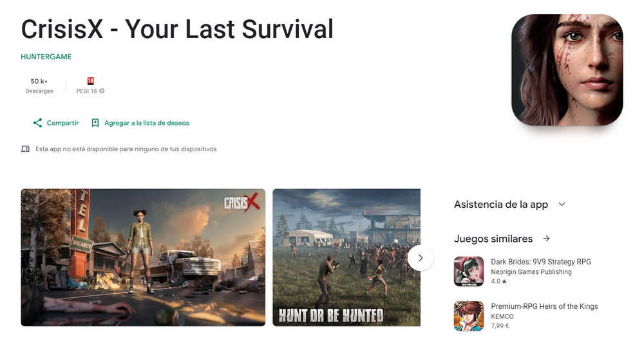
Task: Click the red PEGI 18 rating badge
Action: (x=90, y=81)
